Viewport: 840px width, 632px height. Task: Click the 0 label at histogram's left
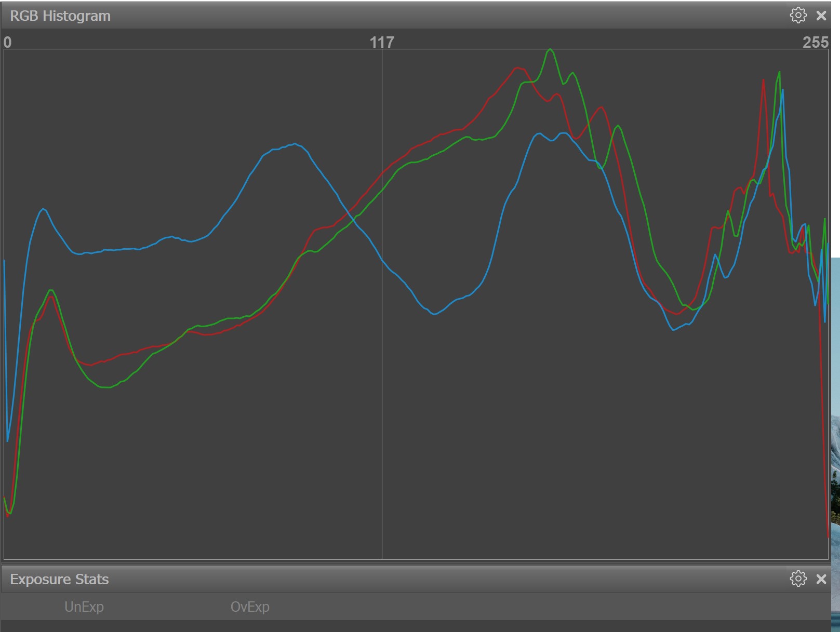7,42
